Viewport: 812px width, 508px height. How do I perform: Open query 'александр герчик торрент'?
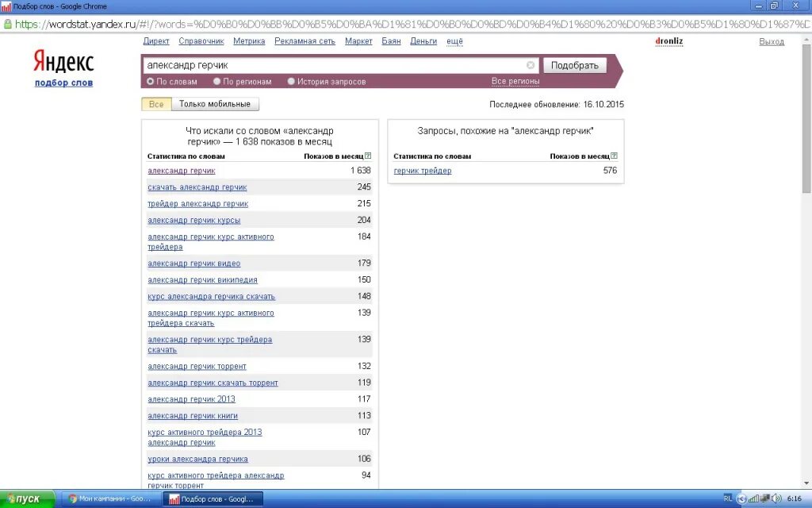(x=197, y=367)
